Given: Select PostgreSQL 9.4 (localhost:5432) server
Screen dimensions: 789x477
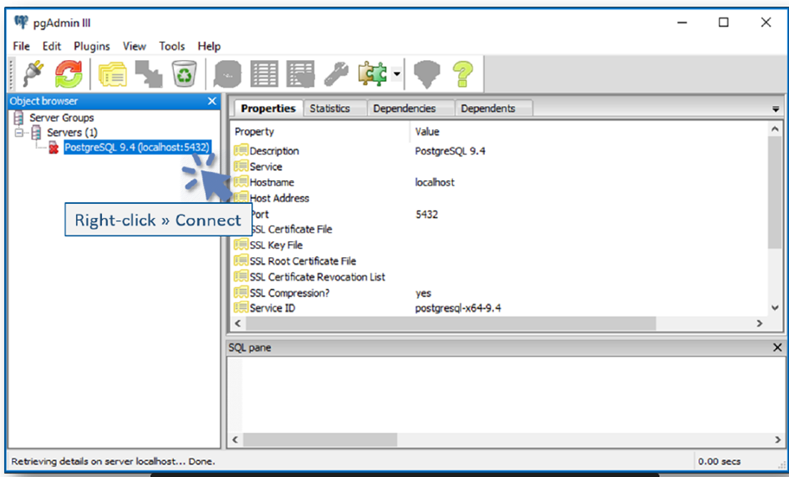Looking at the screenshot, I should tap(136, 147).
